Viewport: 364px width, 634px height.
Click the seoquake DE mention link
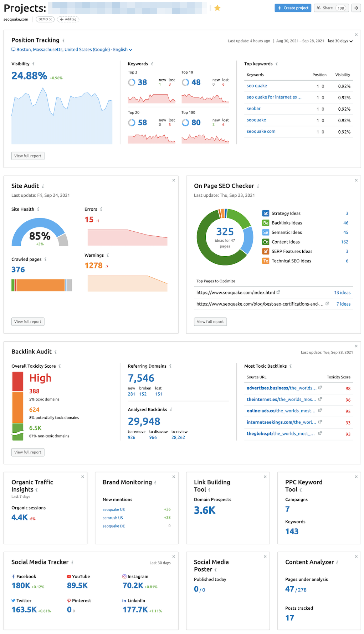coord(114,526)
